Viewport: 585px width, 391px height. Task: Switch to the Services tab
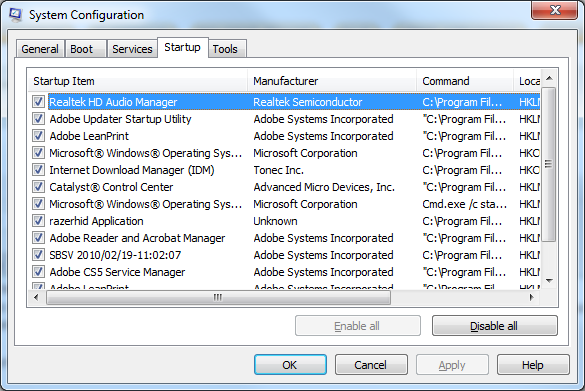pos(132,49)
